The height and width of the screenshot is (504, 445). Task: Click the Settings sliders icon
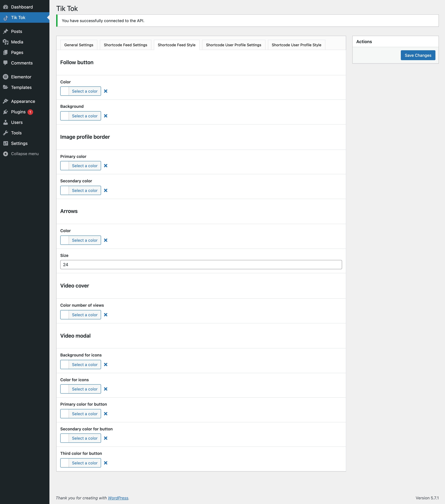(x=6, y=143)
